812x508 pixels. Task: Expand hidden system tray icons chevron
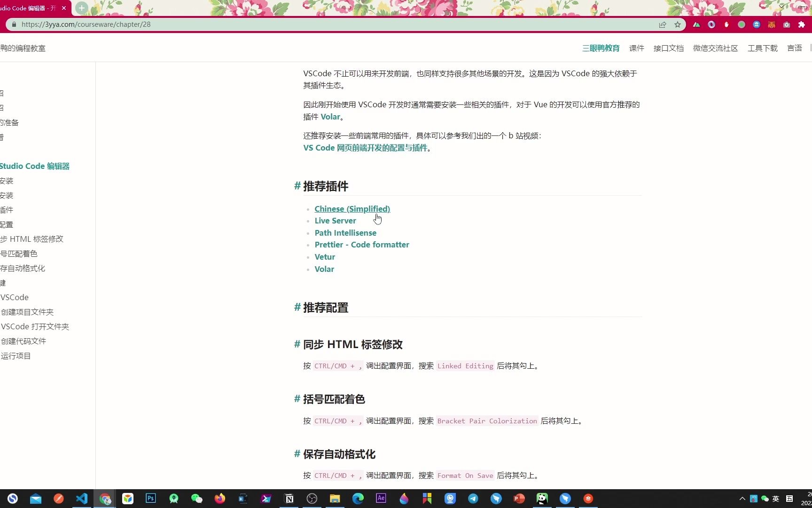[x=742, y=499]
